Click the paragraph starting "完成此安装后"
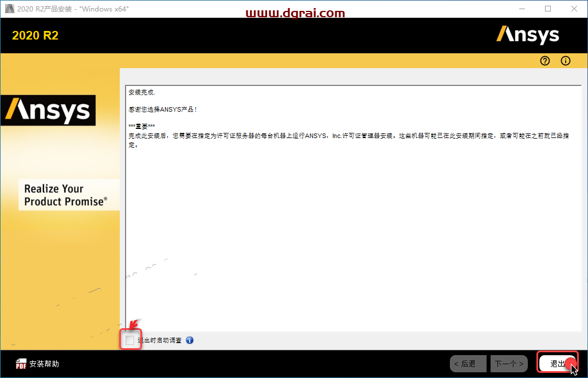Image resolution: width=588 pixels, height=378 pixels. pos(349,140)
